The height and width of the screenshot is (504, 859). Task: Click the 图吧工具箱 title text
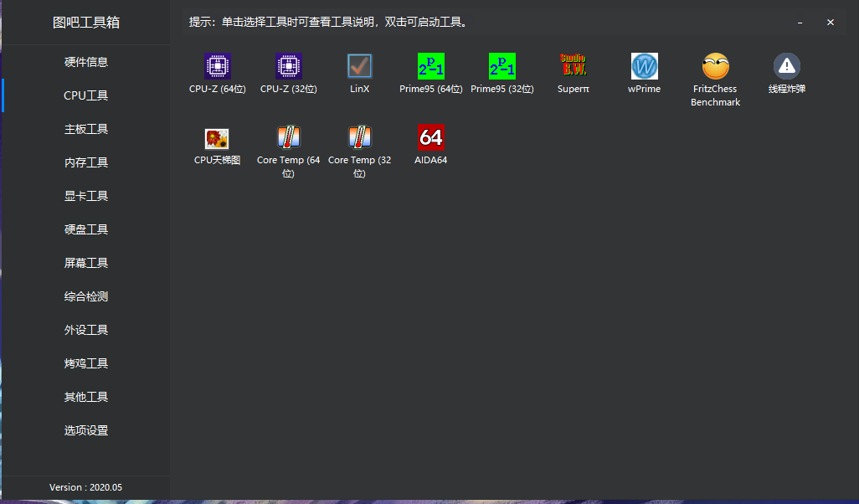coord(86,23)
